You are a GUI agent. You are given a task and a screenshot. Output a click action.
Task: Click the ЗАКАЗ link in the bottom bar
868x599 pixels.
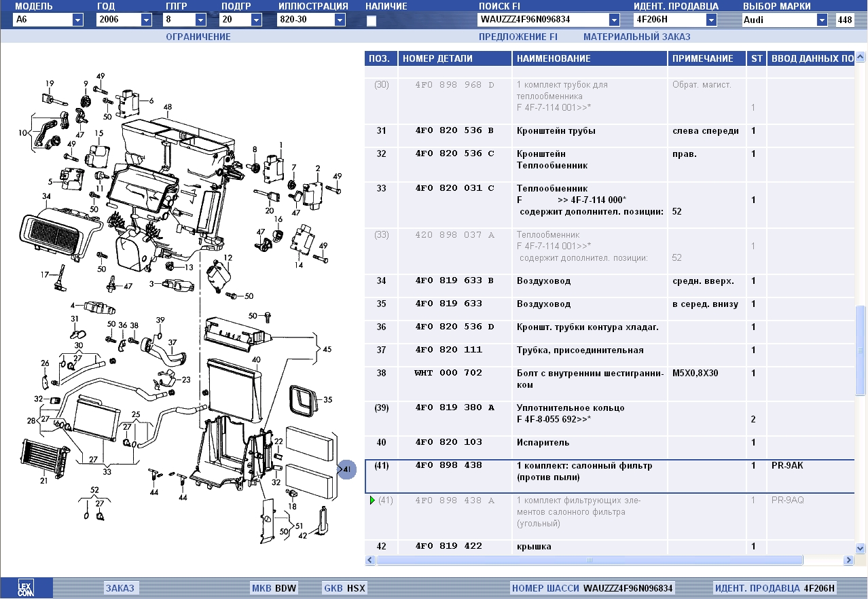(120, 588)
